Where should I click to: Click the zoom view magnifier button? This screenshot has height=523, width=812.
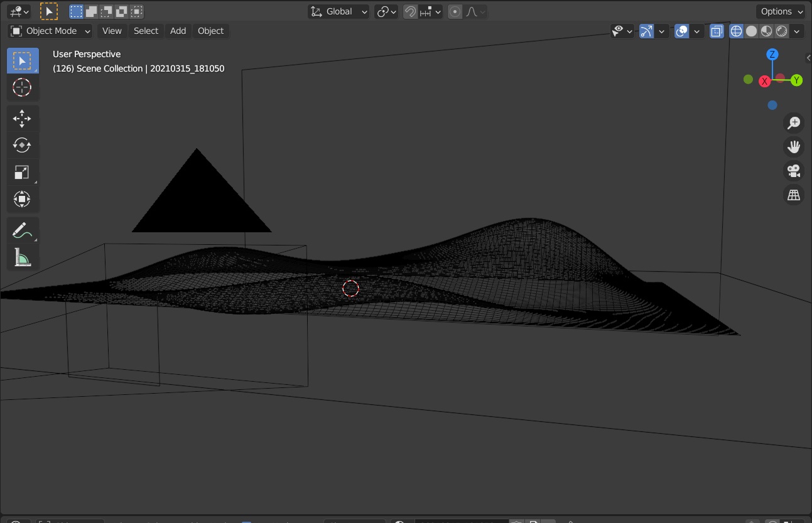coord(794,123)
